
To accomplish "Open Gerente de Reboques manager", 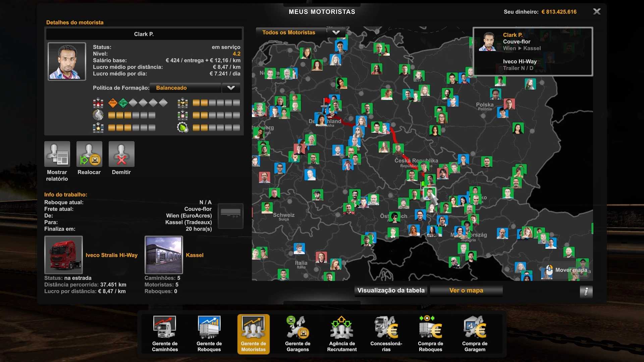I will [209, 334].
